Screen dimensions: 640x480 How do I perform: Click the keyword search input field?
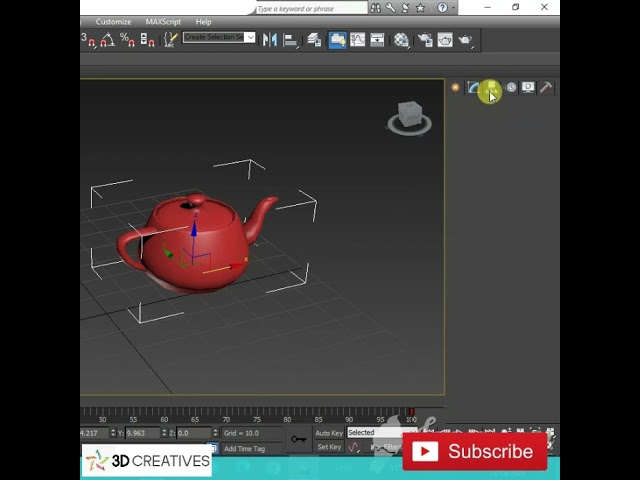coord(312,8)
